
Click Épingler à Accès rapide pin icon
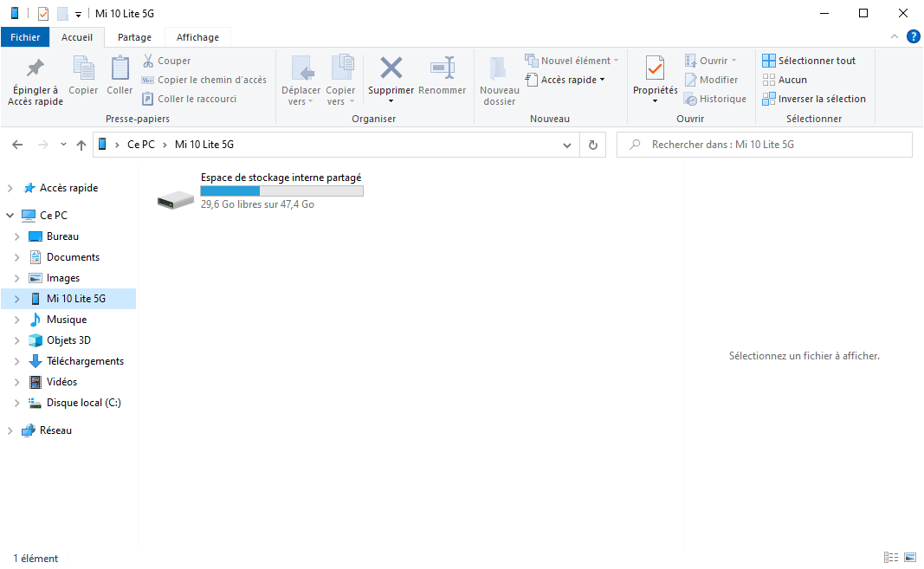(x=36, y=68)
